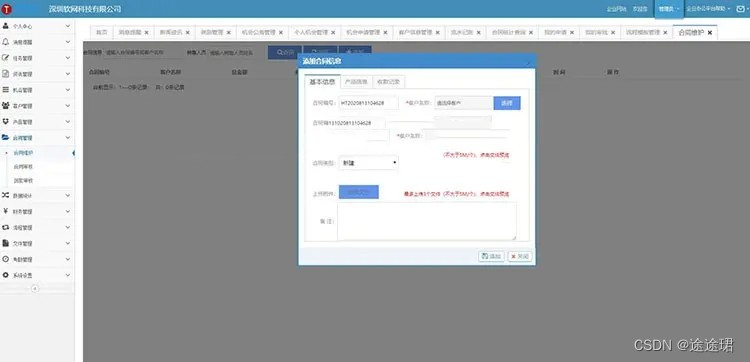This screenshot has width=750, height=362.
Task: Click the dimmed search button behind dialog
Action: coord(285,53)
